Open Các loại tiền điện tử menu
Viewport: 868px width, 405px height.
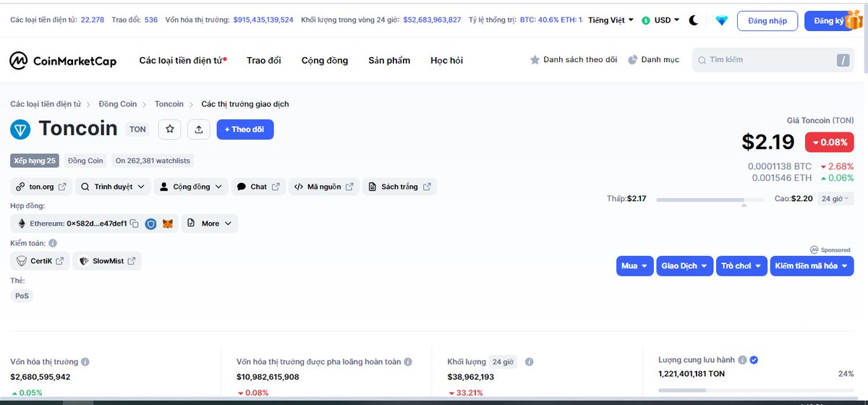(x=183, y=60)
